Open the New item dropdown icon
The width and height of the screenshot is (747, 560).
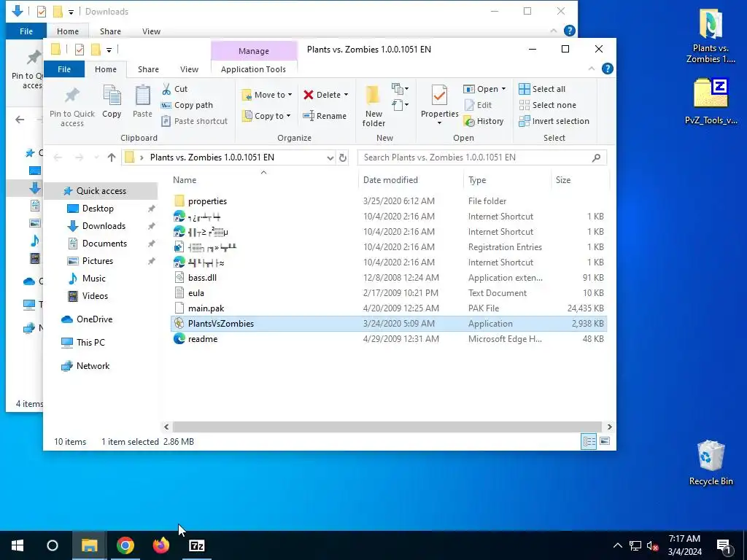(400, 88)
